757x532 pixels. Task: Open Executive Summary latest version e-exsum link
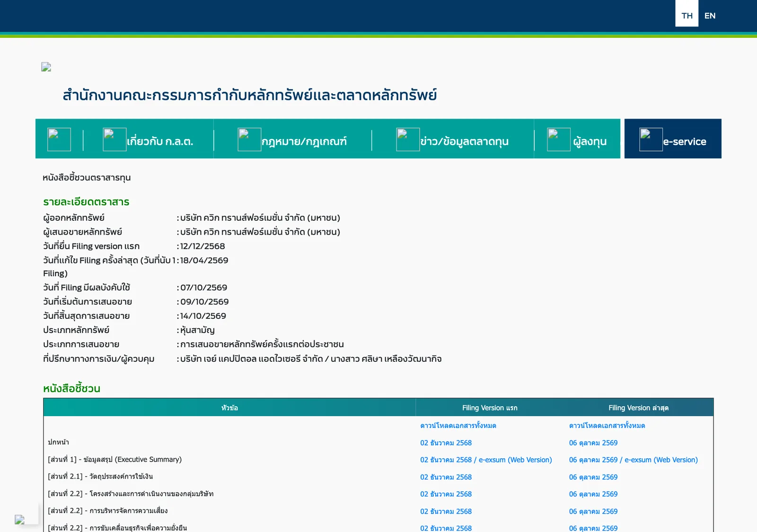click(x=661, y=460)
